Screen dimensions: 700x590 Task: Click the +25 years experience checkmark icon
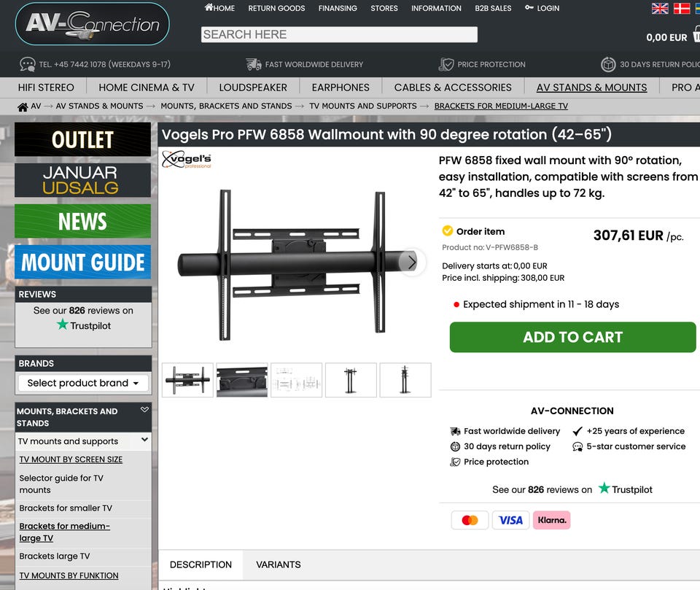coord(577,431)
